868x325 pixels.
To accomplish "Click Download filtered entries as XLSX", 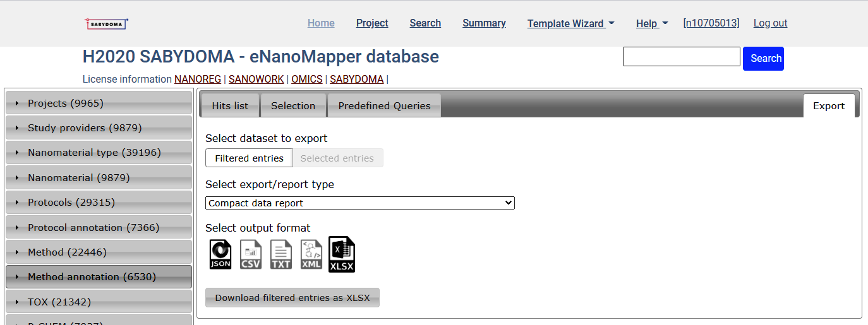I will tap(292, 298).
